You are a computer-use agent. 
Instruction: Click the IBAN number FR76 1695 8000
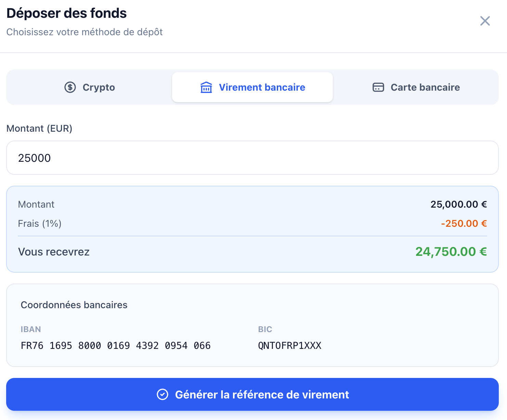(115, 345)
